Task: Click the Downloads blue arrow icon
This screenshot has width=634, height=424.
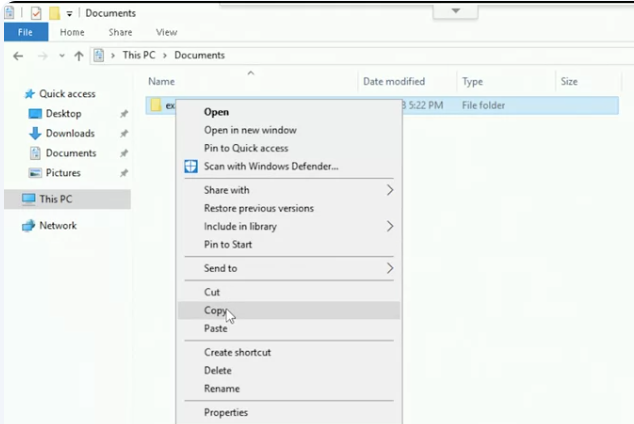Action: pyautogui.click(x=35, y=133)
